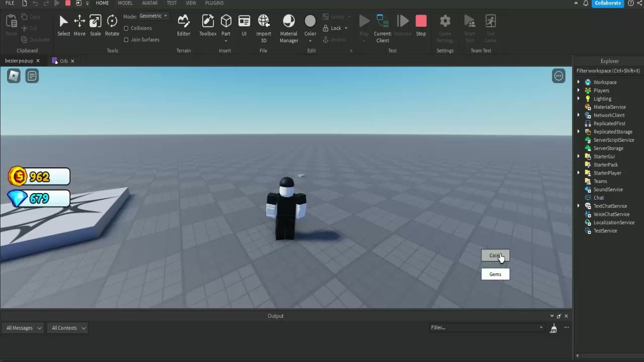This screenshot has height=362, width=644.
Task: Select TestService in Explorer
Action: pyautogui.click(x=605, y=231)
